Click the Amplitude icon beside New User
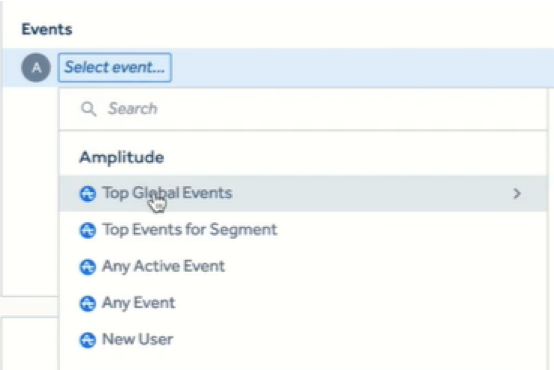This screenshot has height=370, width=554. (x=88, y=340)
